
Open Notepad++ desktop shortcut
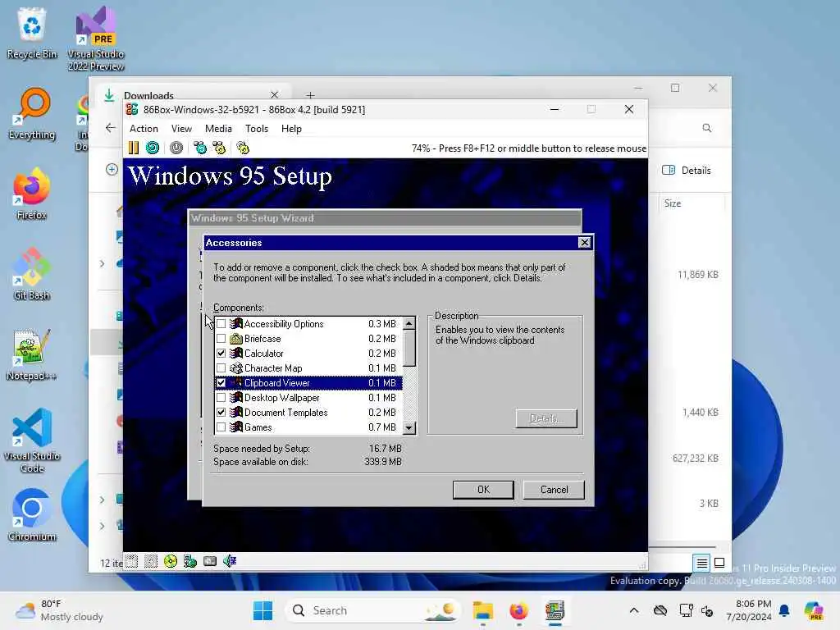point(32,354)
